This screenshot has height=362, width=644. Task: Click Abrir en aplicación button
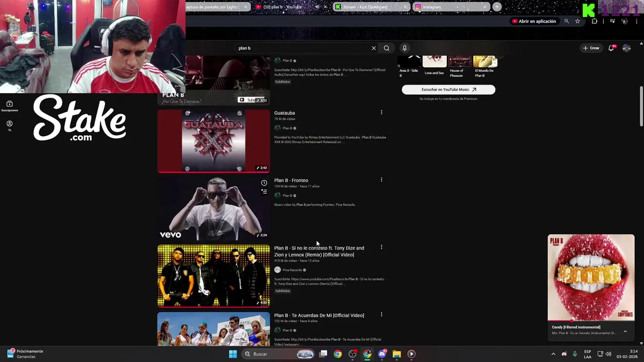tap(534, 21)
